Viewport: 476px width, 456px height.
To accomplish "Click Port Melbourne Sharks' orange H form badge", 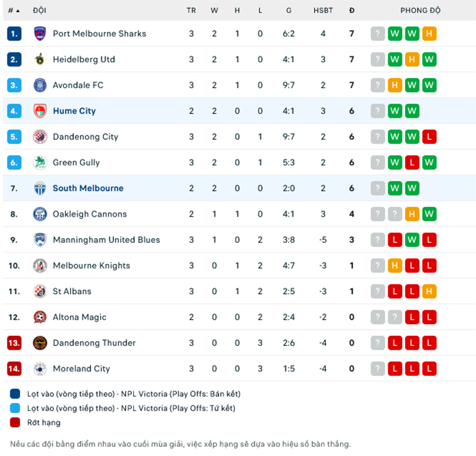I will 429,34.
